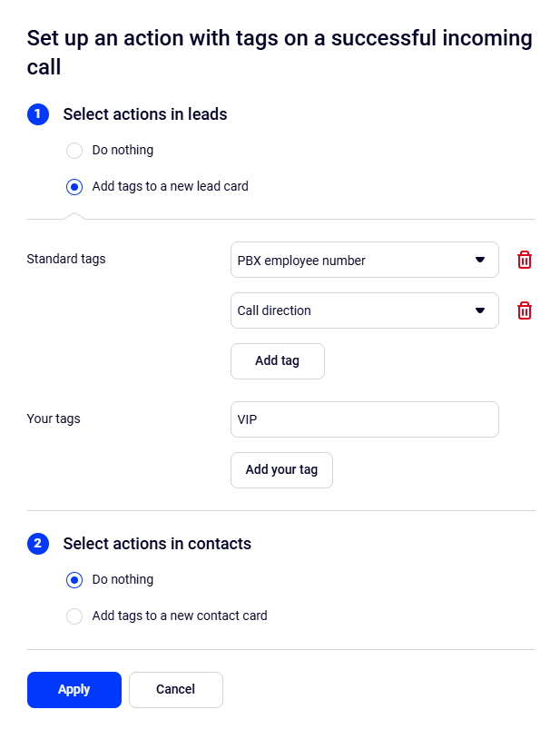Image resolution: width=560 pixels, height=729 pixels.
Task: Apply the tag action settings
Action: (74, 690)
